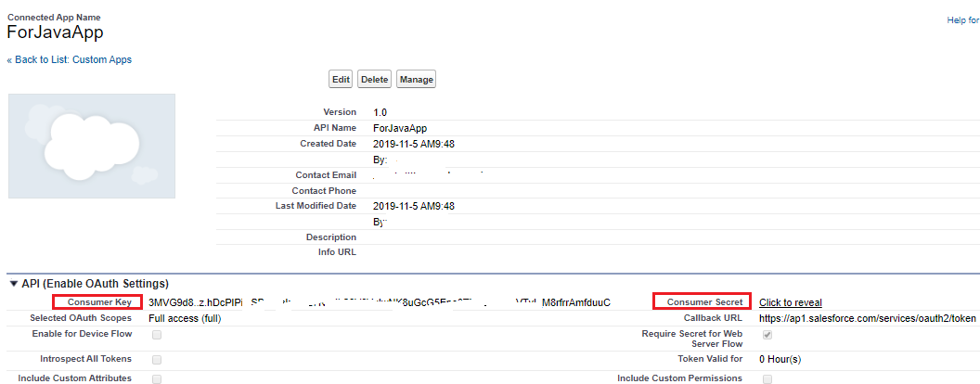Image resolution: width=980 pixels, height=384 pixels.
Task: Select the Consumer Key value text
Action: click(x=380, y=302)
